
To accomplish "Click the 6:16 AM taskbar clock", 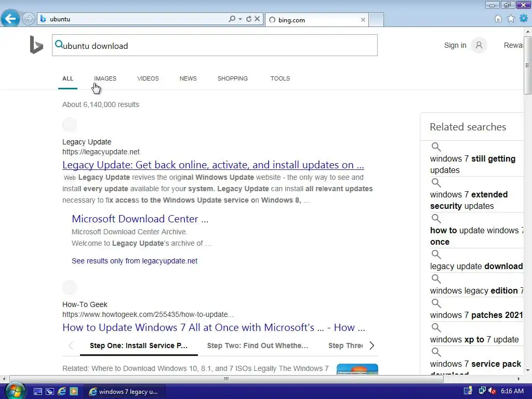I will tap(512, 391).
